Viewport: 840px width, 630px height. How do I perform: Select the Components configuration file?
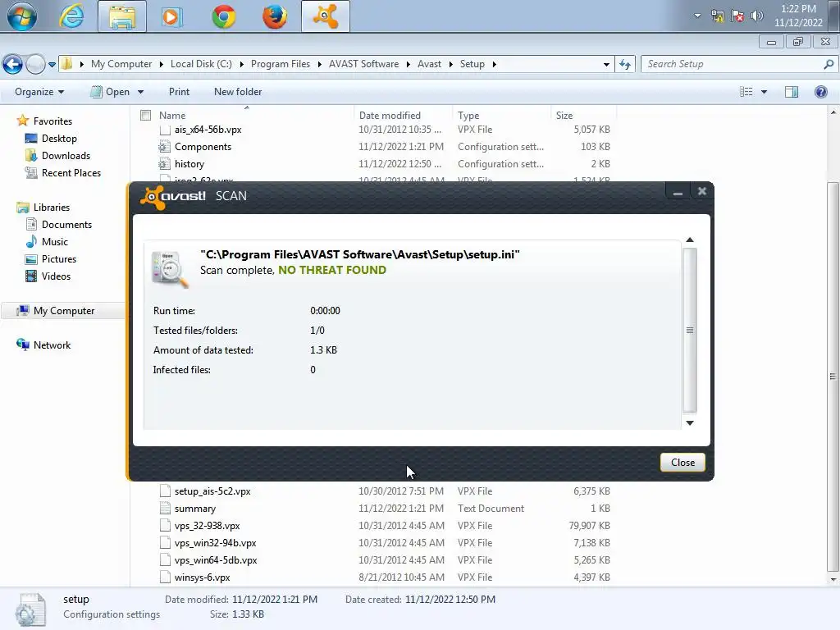pos(203,147)
